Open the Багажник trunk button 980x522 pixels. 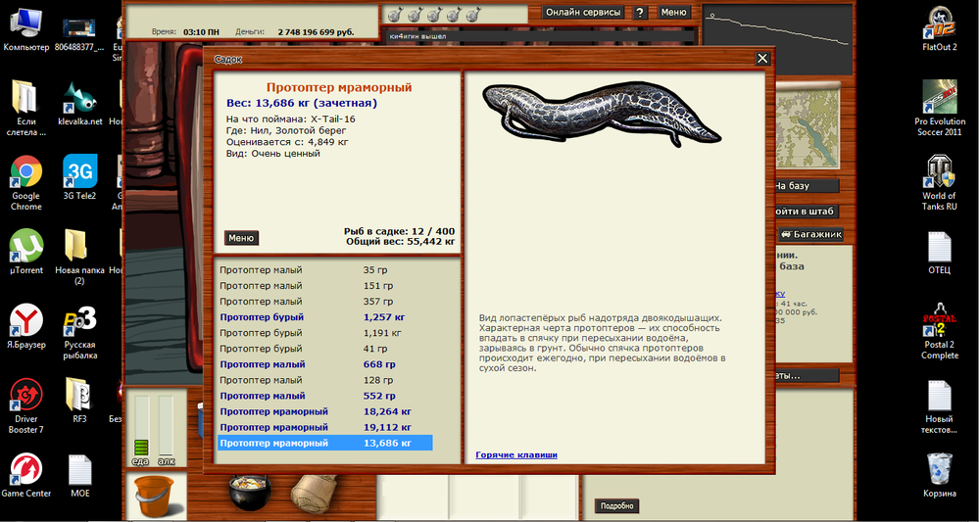tap(810, 235)
